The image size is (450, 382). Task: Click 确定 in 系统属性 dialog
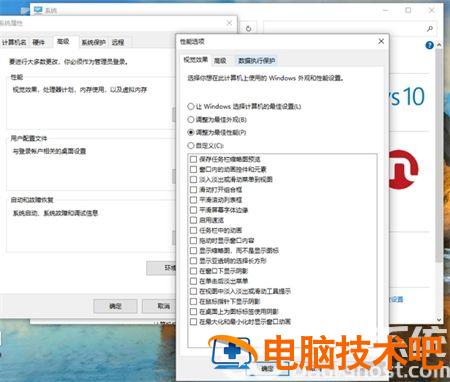tap(115, 306)
